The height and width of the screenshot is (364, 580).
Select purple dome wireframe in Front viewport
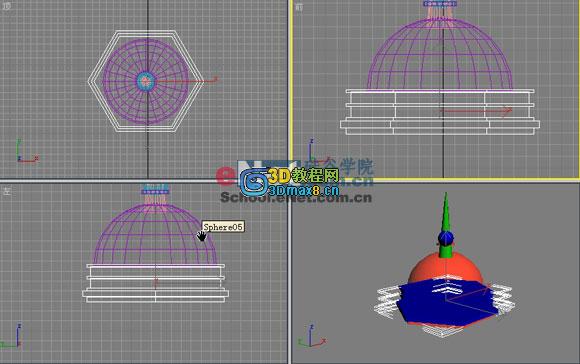[440, 54]
